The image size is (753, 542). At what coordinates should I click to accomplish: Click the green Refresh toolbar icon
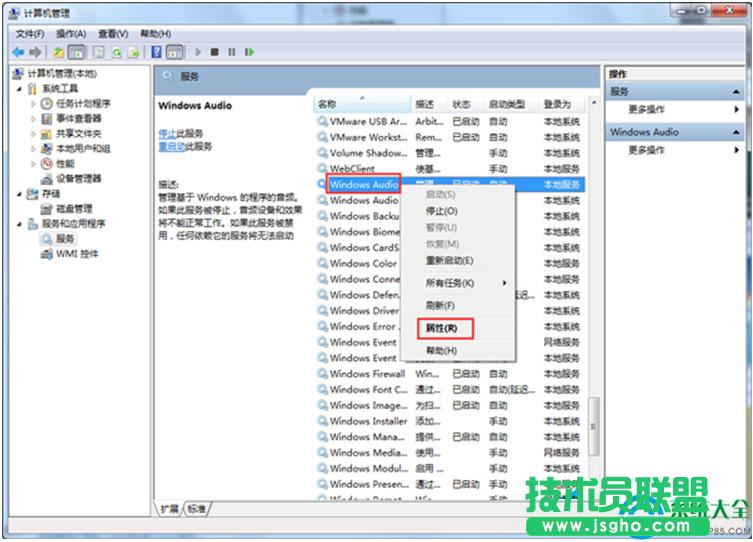[117, 52]
